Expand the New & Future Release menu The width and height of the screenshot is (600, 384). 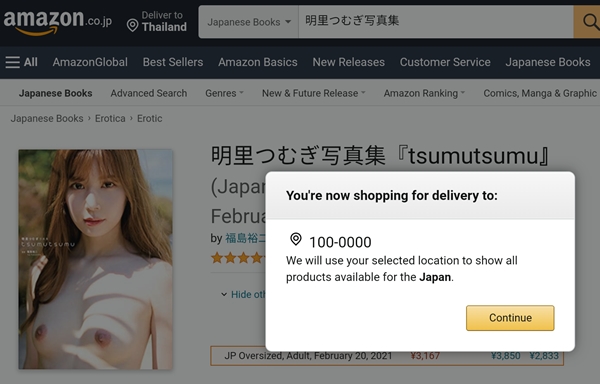tap(314, 93)
